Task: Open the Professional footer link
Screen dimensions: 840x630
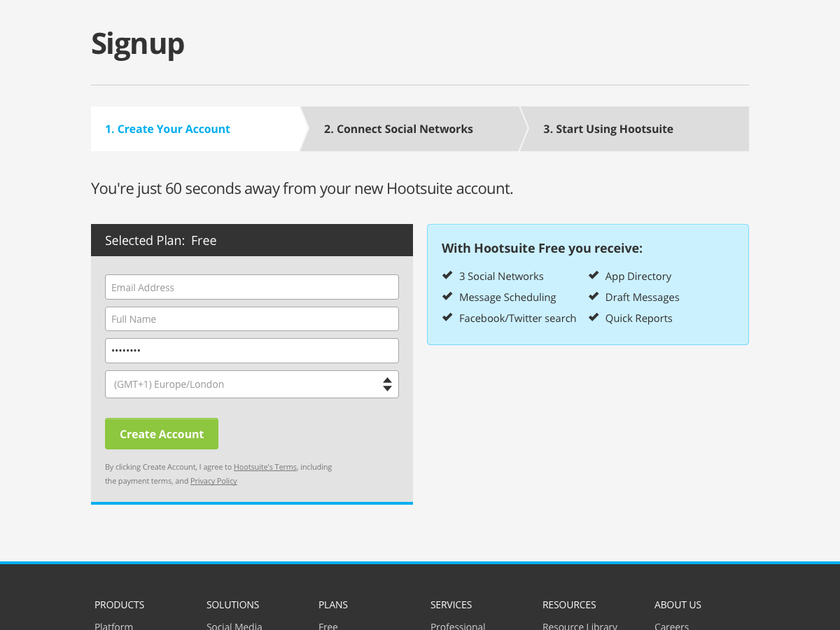Action: (x=458, y=626)
